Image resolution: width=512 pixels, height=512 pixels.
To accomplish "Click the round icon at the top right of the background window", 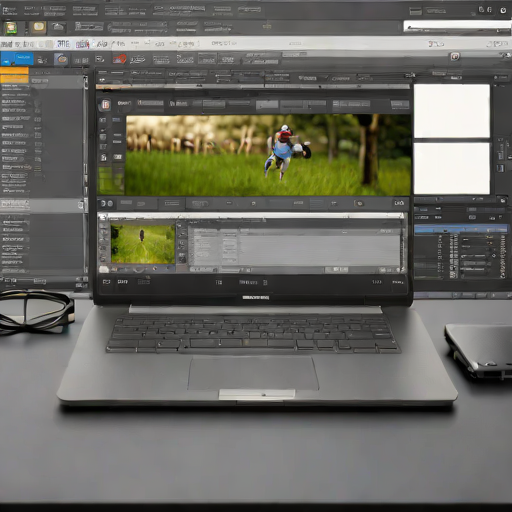I will [x=503, y=11].
